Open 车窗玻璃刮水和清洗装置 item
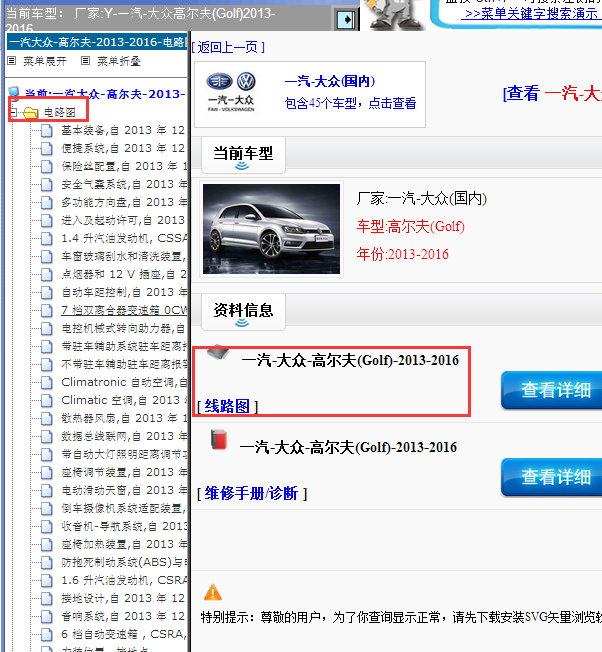 tap(124, 256)
